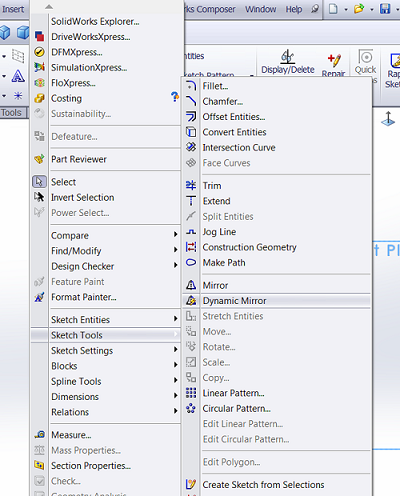
Task: Click the Create Sketch from Selections icon
Action: (191, 484)
